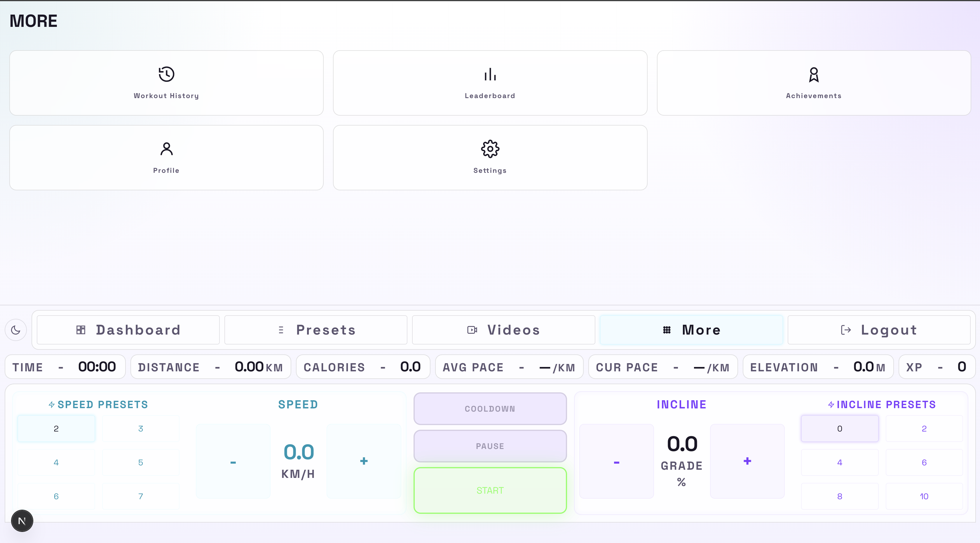
Task: Click the Leaderboard card label
Action: click(490, 96)
